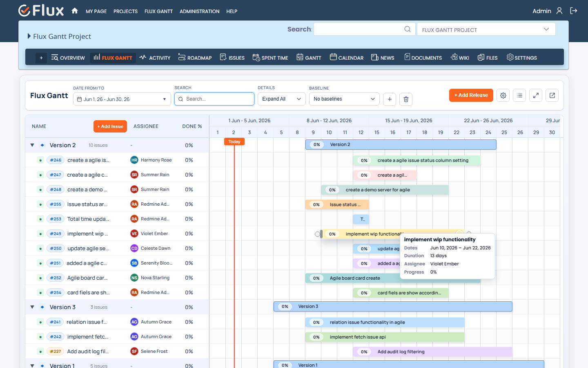Click the Add Release button
Image resolution: width=588 pixels, height=368 pixels.
(x=471, y=95)
